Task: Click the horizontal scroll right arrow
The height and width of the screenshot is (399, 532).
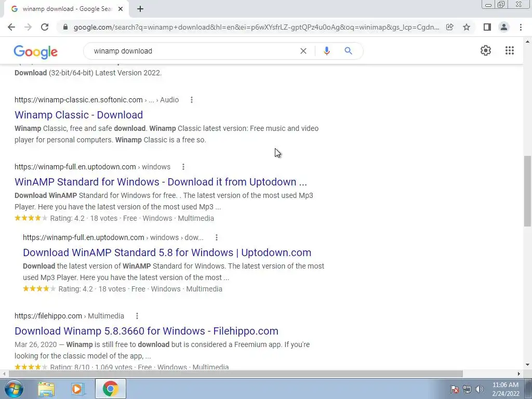Action: click(x=519, y=374)
